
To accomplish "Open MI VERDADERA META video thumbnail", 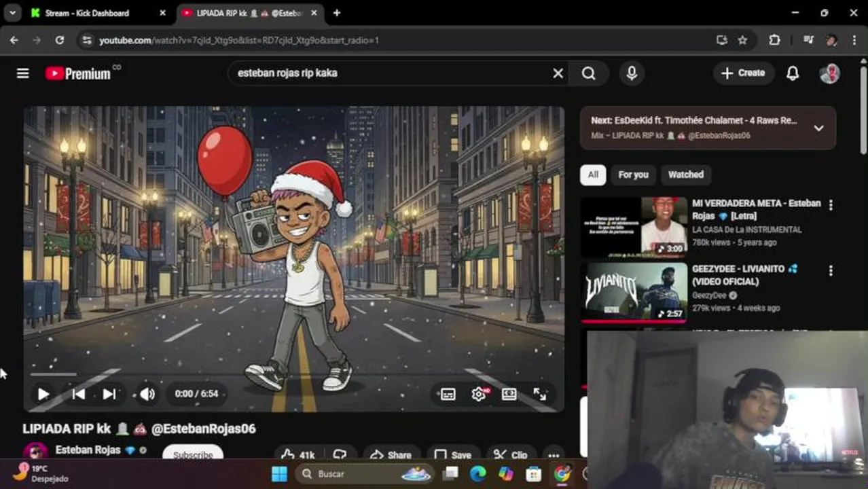I will pos(634,228).
